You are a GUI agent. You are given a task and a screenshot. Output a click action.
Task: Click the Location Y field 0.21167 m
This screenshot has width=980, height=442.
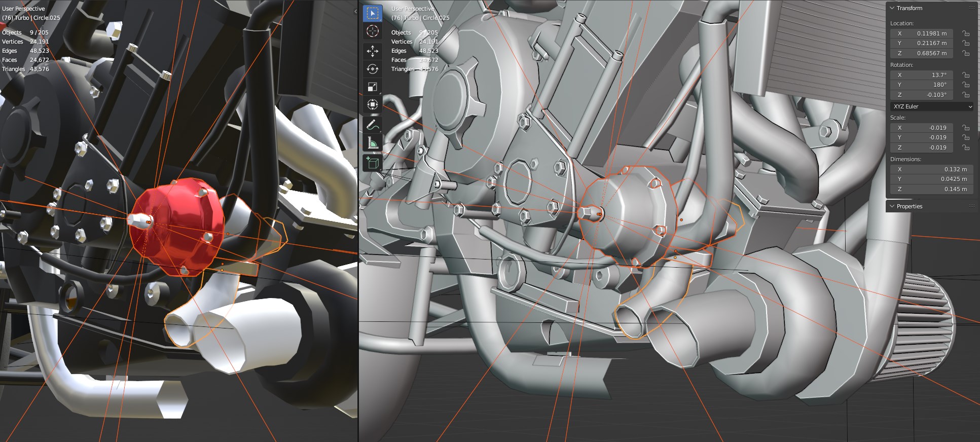pyautogui.click(x=922, y=43)
